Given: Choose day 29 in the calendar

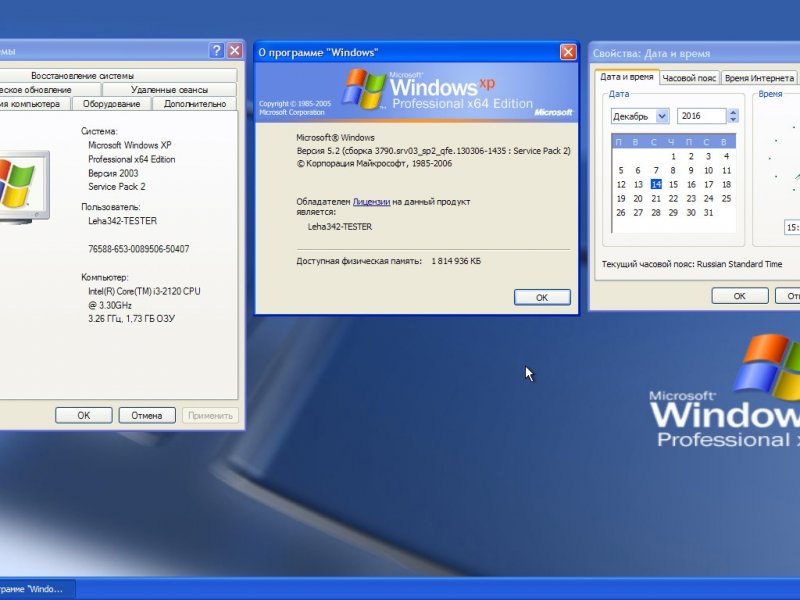Looking at the screenshot, I should point(673,213).
